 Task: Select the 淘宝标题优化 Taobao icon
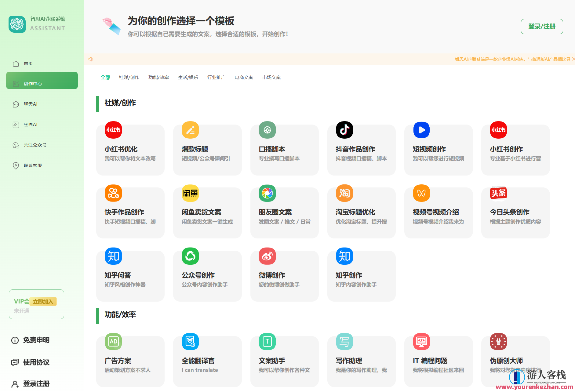pyautogui.click(x=344, y=193)
